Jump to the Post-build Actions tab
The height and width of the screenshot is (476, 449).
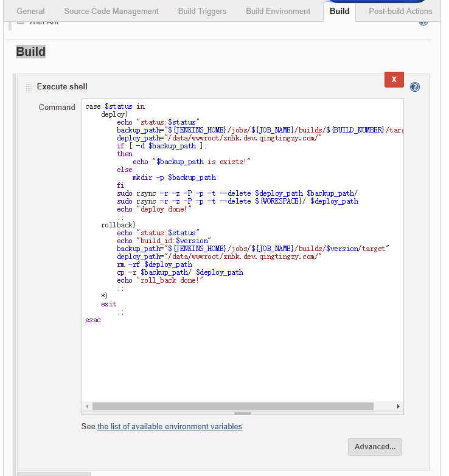pos(400,11)
